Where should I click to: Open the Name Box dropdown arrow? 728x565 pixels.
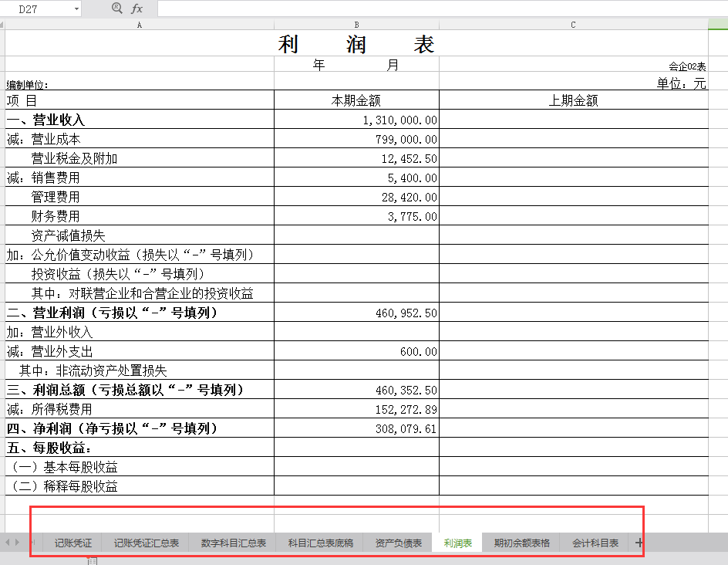pyautogui.click(x=77, y=8)
